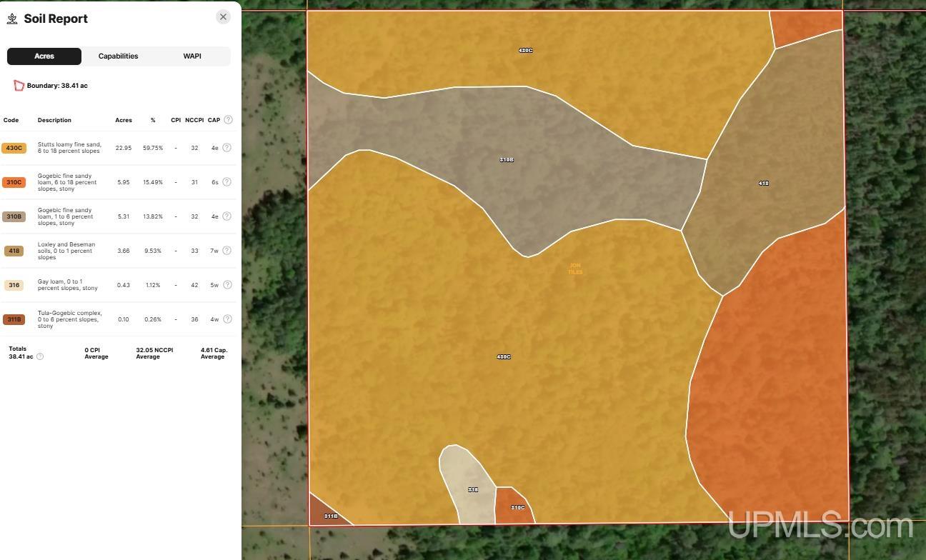The image size is (926, 560).
Task: Click the red boundary polygon icon
Action: (x=19, y=86)
